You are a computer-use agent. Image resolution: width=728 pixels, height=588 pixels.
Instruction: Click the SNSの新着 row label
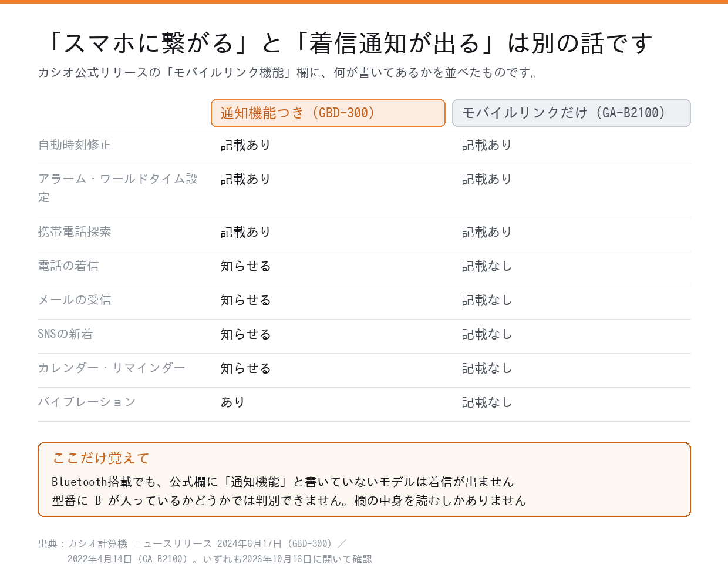click(66, 334)
